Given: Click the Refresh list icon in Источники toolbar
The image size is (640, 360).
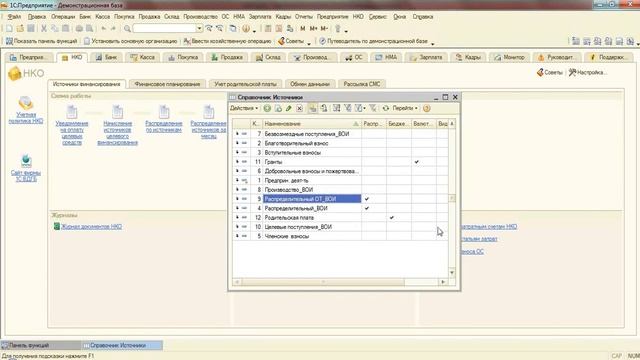Looking at the screenshot, I should click(x=385, y=108).
